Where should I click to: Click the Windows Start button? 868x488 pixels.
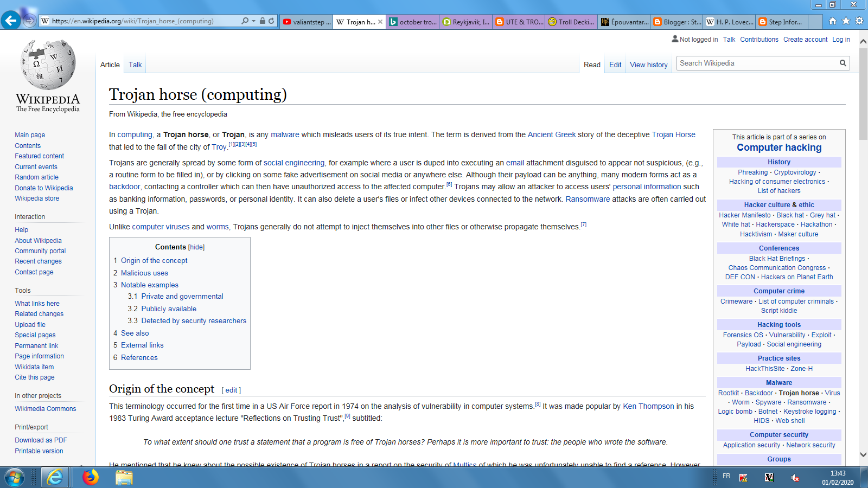click(x=15, y=478)
